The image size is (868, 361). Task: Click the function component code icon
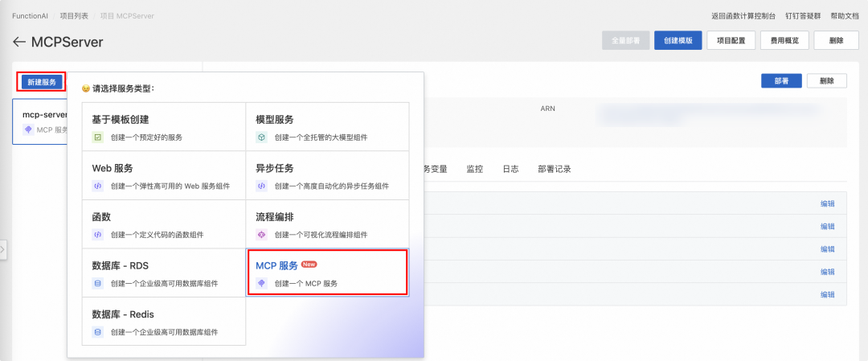click(x=98, y=235)
